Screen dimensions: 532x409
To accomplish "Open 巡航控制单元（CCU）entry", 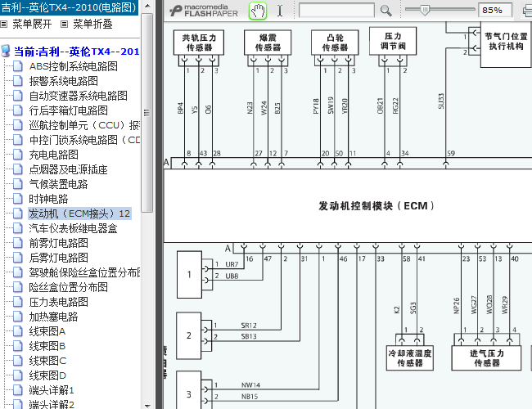I will [84, 125].
